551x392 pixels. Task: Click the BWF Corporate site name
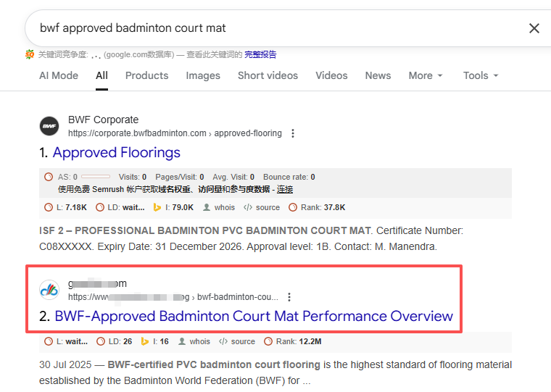coord(103,120)
